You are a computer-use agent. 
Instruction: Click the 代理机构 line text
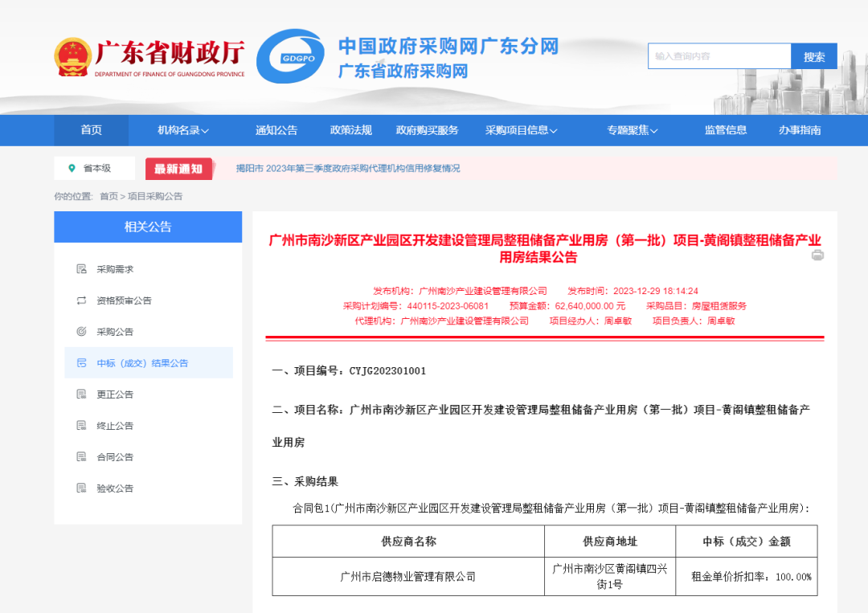442,321
